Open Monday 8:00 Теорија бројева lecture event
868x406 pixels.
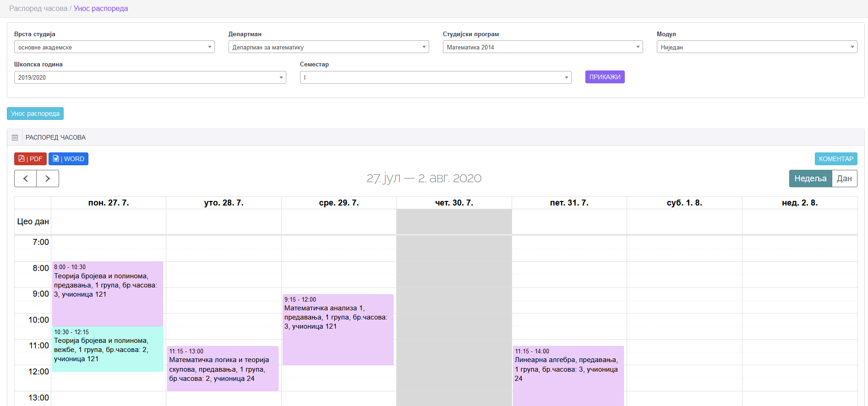108,293
